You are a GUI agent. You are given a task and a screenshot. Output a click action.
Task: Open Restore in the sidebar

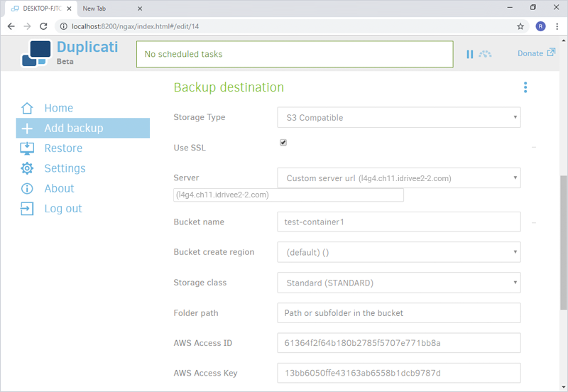coord(63,148)
